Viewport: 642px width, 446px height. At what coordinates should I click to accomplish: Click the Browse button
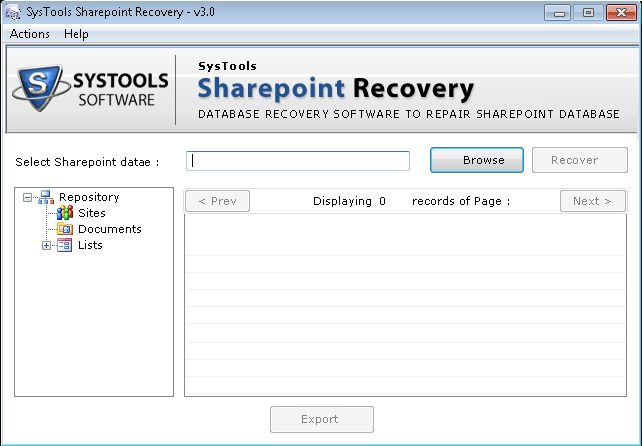pos(477,160)
